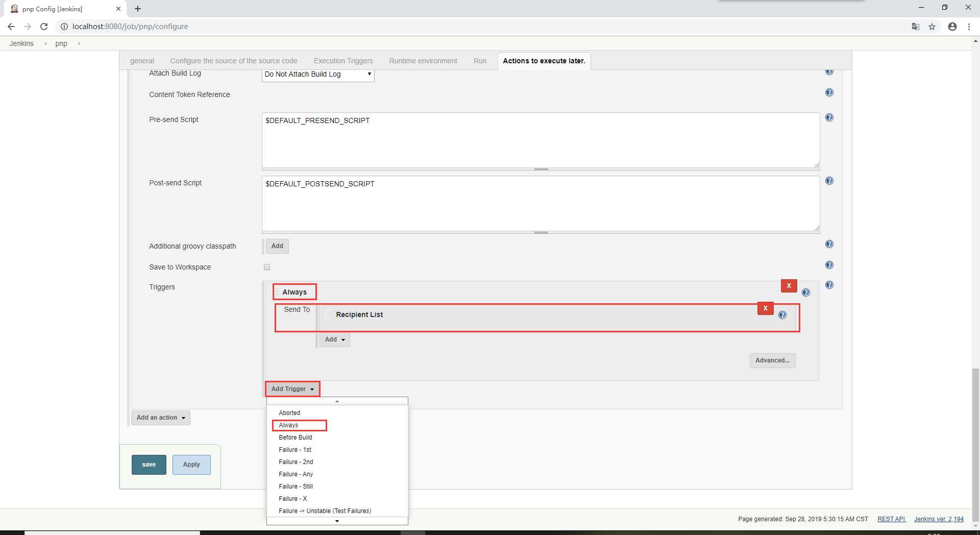Screen dimensions: 980x535
Task: Click the Apply button
Action: (x=191, y=465)
